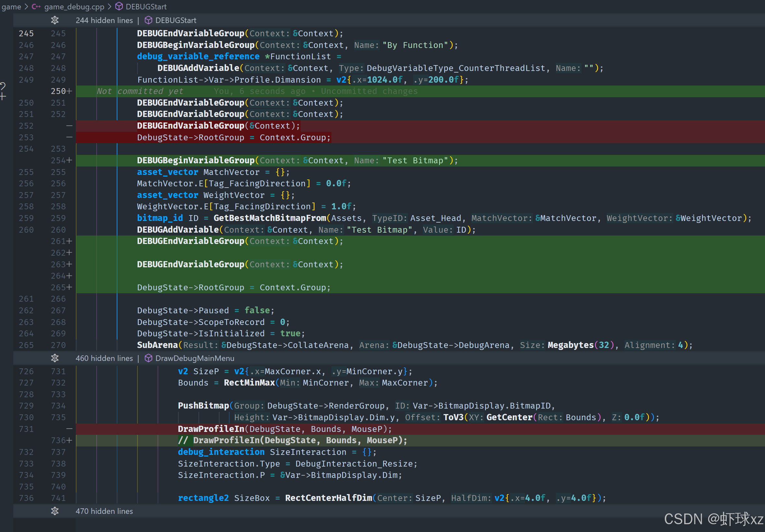Viewport: 765px width, 532px height.
Task: Click the plus marker on added line 250
Action: (69, 91)
